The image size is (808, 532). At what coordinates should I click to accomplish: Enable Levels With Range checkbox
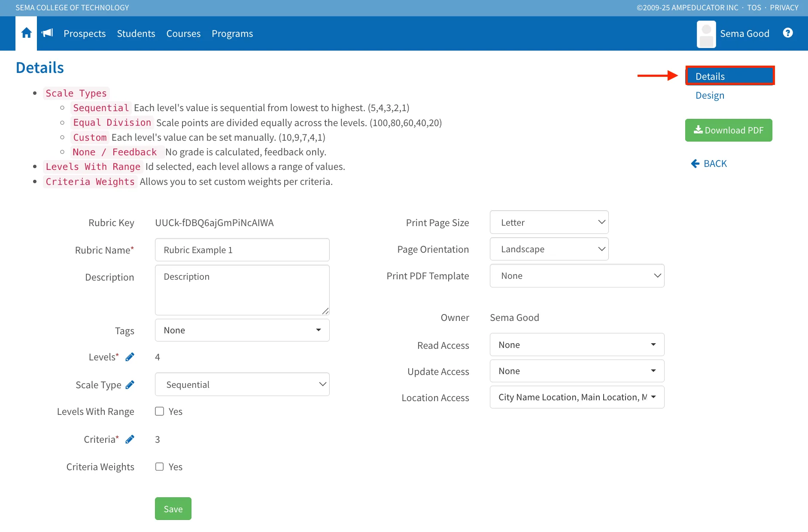pos(159,411)
